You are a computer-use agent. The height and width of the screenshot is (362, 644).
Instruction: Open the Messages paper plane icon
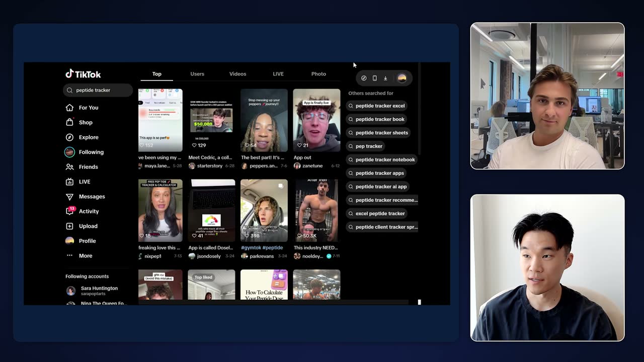point(69,197)
